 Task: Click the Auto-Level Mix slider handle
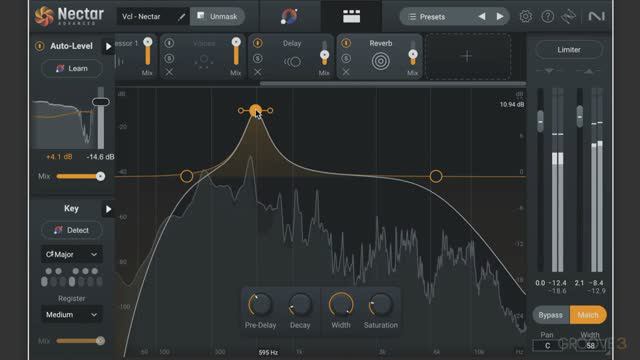click(100, 176)
